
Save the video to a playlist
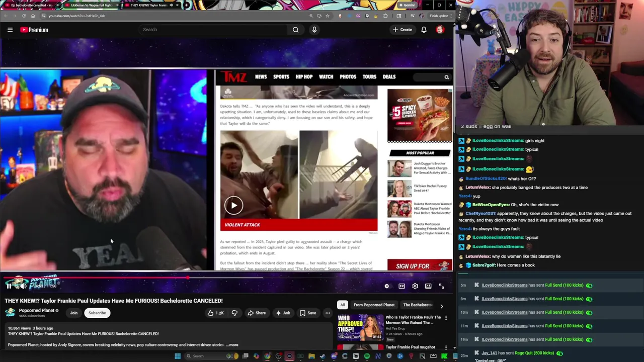pos(307,313)
